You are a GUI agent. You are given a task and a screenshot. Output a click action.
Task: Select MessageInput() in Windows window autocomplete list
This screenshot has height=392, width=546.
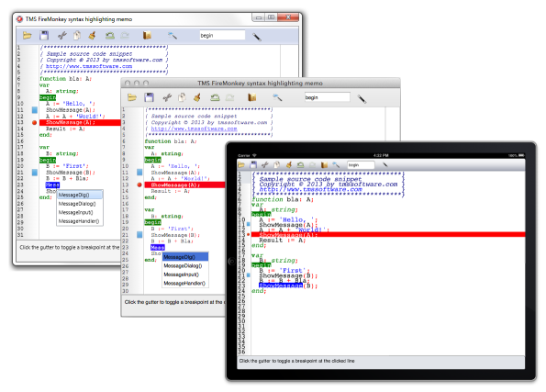(x=80, y=212)
